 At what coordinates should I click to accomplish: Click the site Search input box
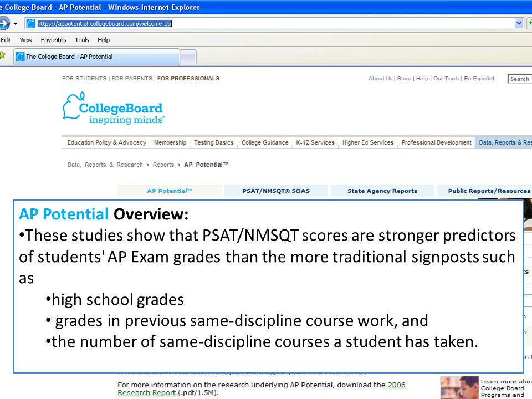click(520, 79)
